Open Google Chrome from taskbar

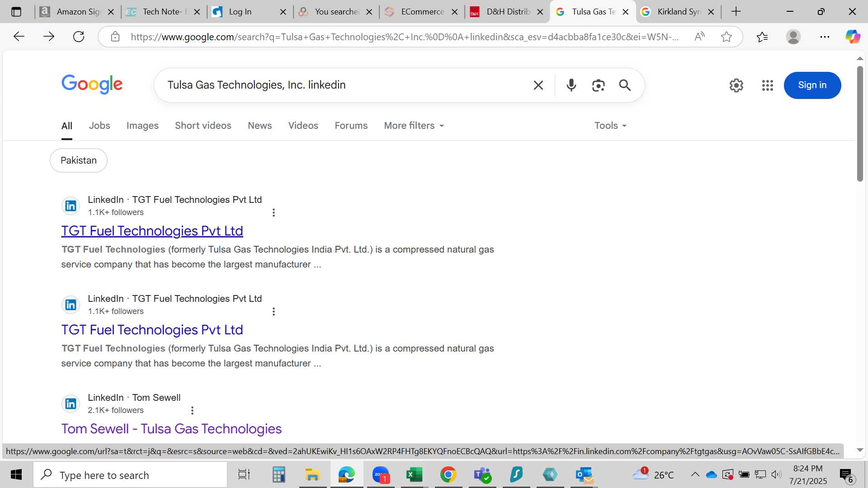point(448,474)
